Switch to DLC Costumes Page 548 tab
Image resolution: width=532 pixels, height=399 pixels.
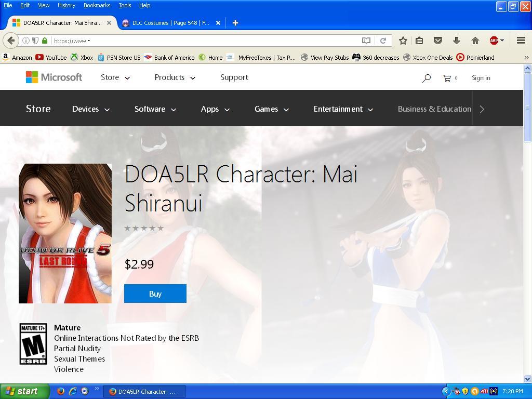(171, 23)
